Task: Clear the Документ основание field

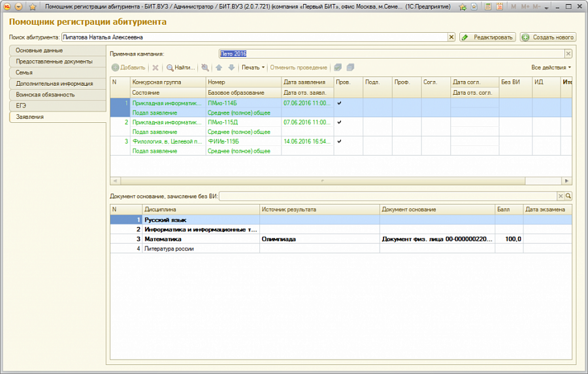Action: (561, 195)
